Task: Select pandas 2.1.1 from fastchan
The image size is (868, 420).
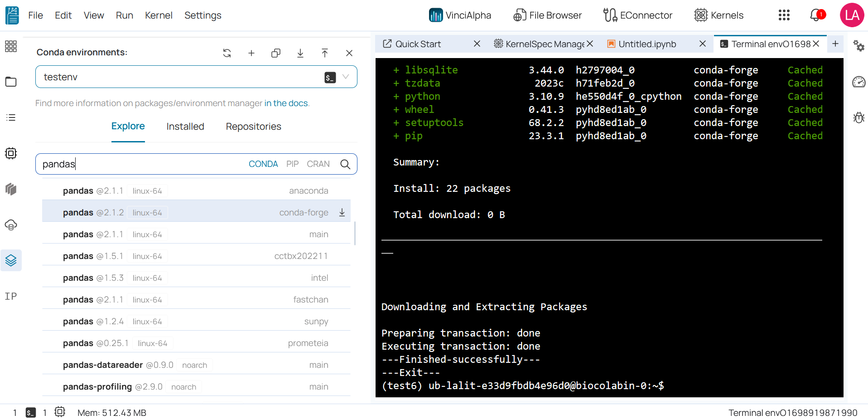Action: 196,300
